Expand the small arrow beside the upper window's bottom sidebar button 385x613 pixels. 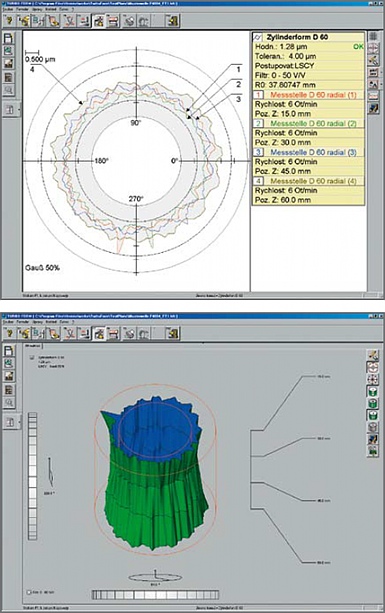click(20, 110)
